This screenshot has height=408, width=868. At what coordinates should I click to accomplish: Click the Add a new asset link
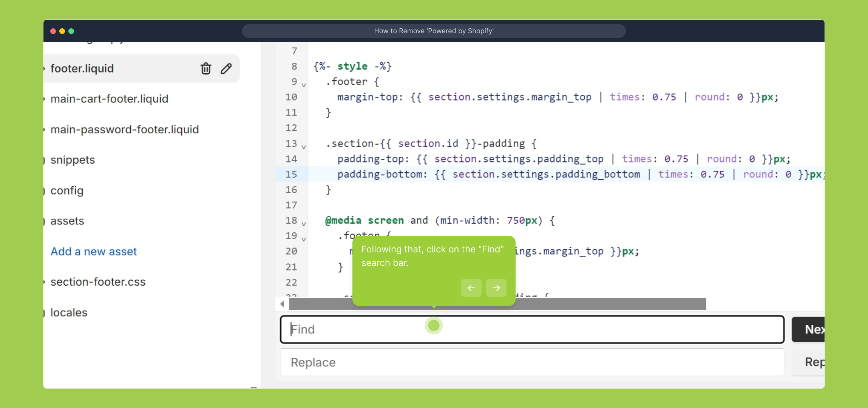(94, 251)
